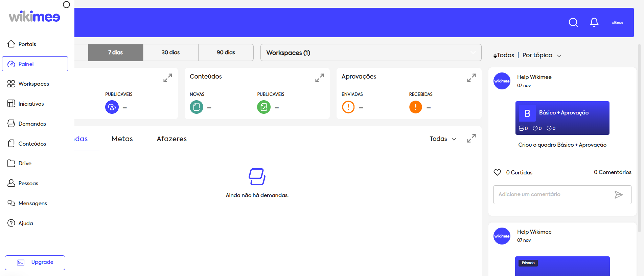Click the search magnifier icon

[x=573, y=22]
